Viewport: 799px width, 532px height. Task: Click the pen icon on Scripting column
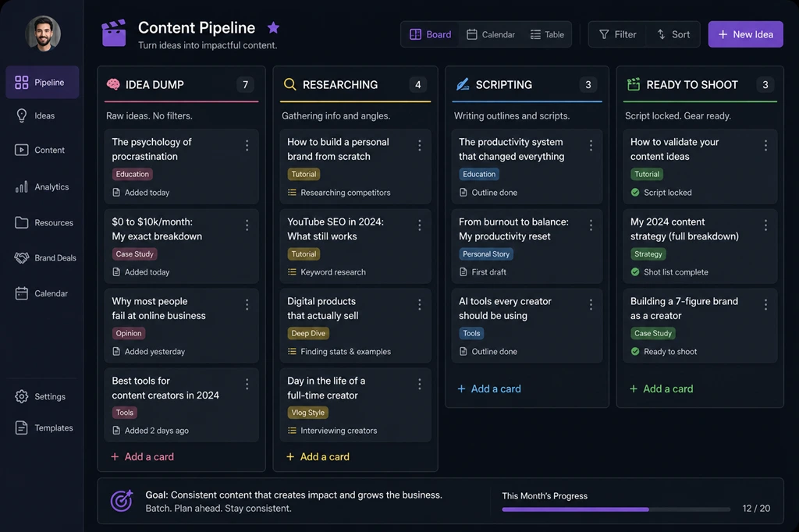click(x=463, y=84)
